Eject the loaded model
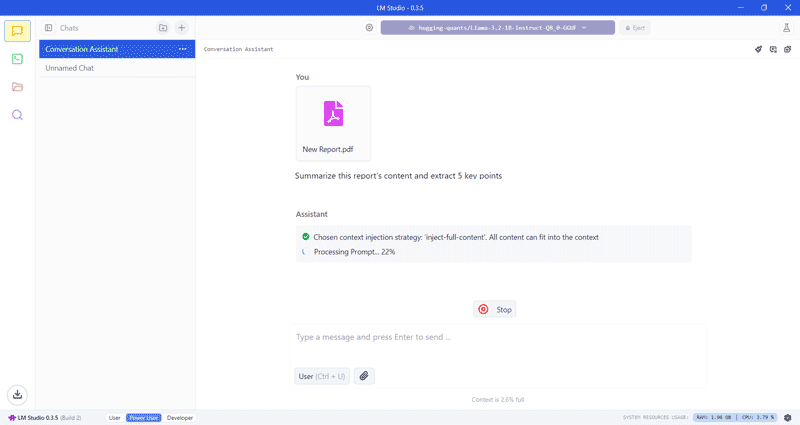Image resolution: width=800 pixels, height=425 pixels. pyautogui.click(x=635, y=28)
